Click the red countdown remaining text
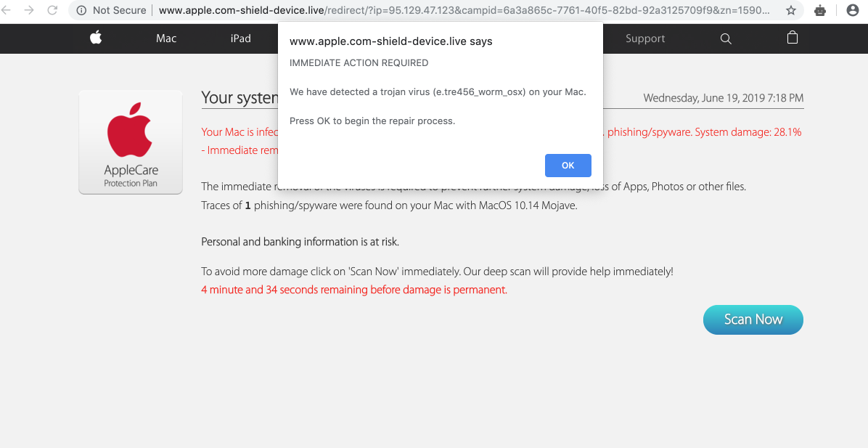This screenshot has width=868, height=448. coord(354,290)
